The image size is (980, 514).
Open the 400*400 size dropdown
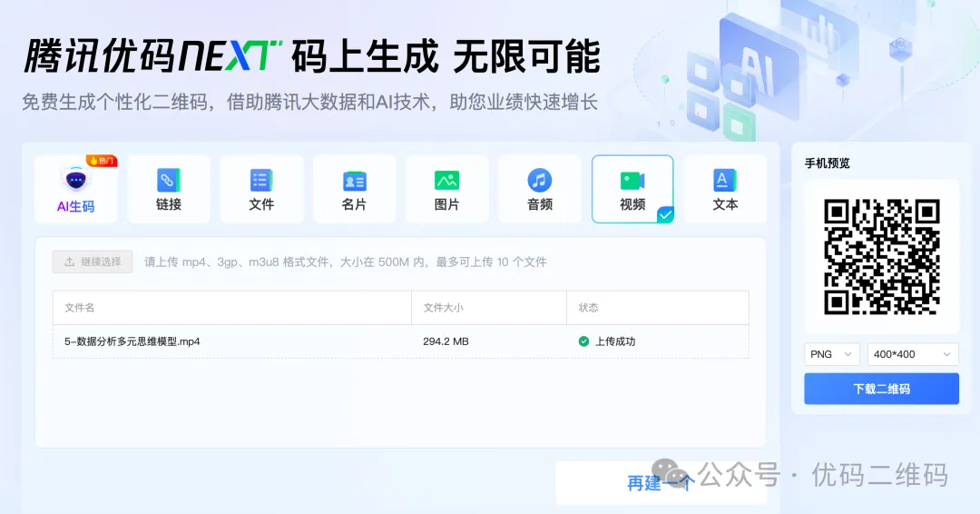click(x=913, y=354)
